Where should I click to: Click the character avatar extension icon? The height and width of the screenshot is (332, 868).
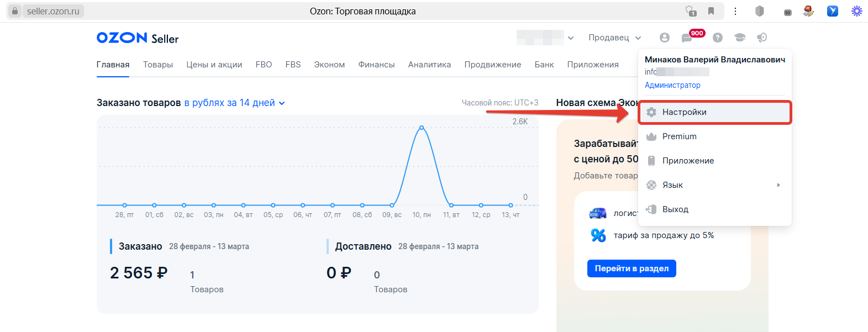click(x=808, y=11)
